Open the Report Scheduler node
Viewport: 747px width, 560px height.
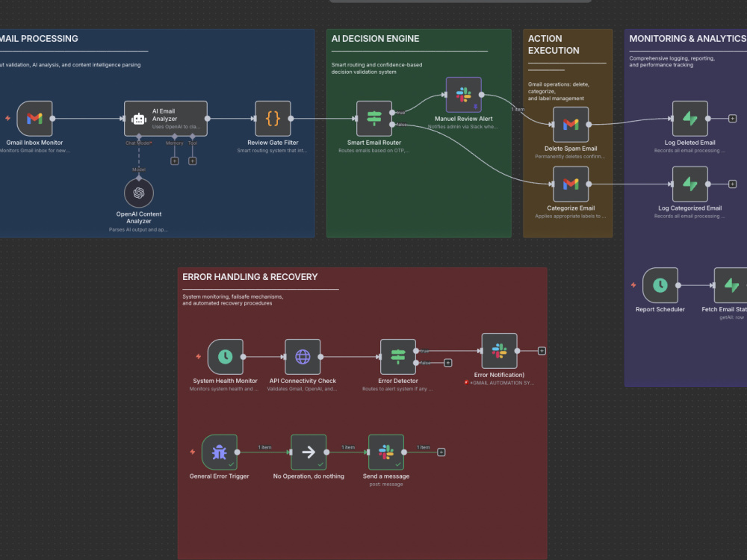[660, 285]
